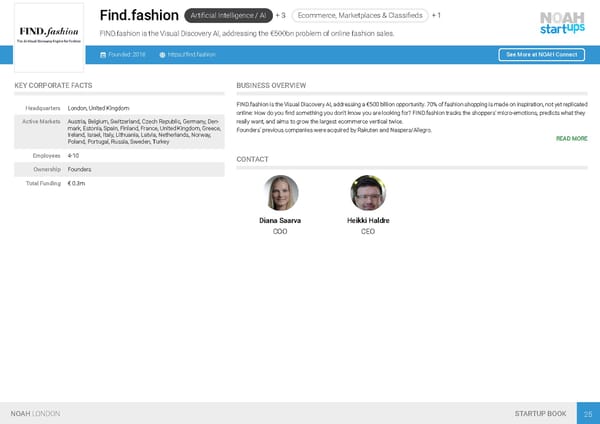
Task: Click the globe icon beside the website URL
Action: click(162, 54)
